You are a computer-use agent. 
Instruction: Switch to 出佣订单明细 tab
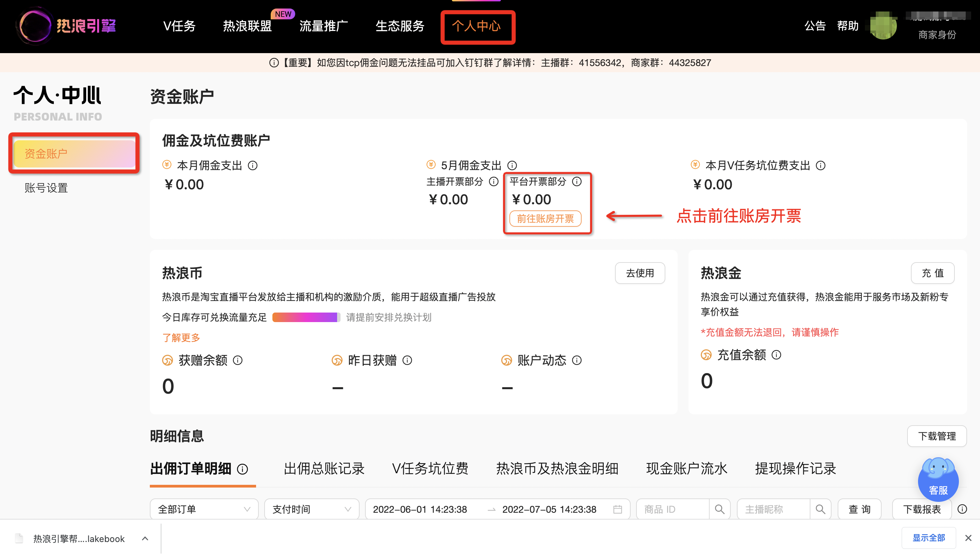[190, 469]
